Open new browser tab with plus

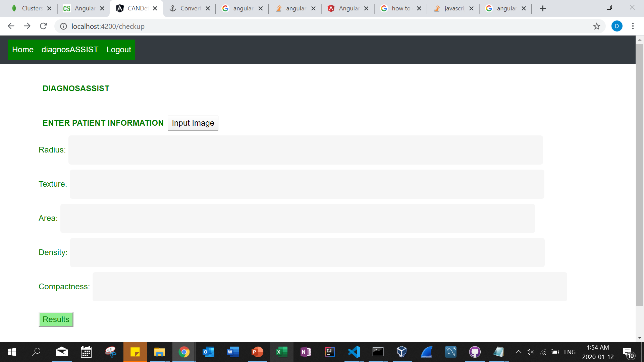(543, 8)
